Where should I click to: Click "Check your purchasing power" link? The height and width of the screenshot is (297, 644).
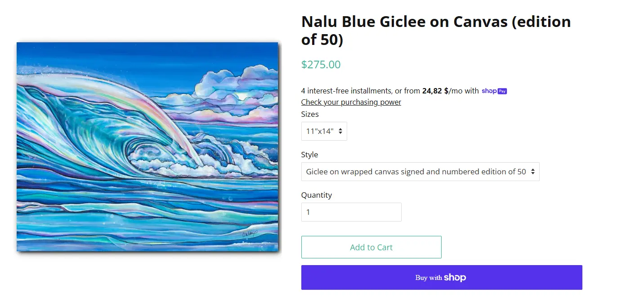[351, 102]
